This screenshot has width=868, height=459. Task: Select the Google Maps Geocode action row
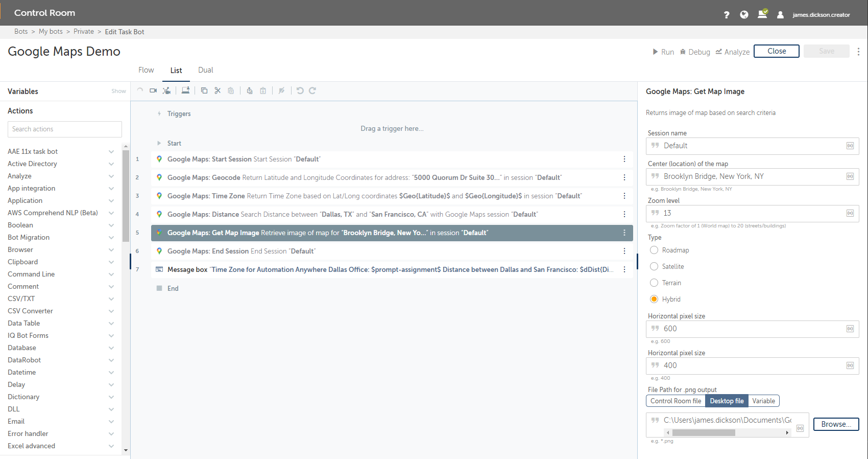point(392,177)
